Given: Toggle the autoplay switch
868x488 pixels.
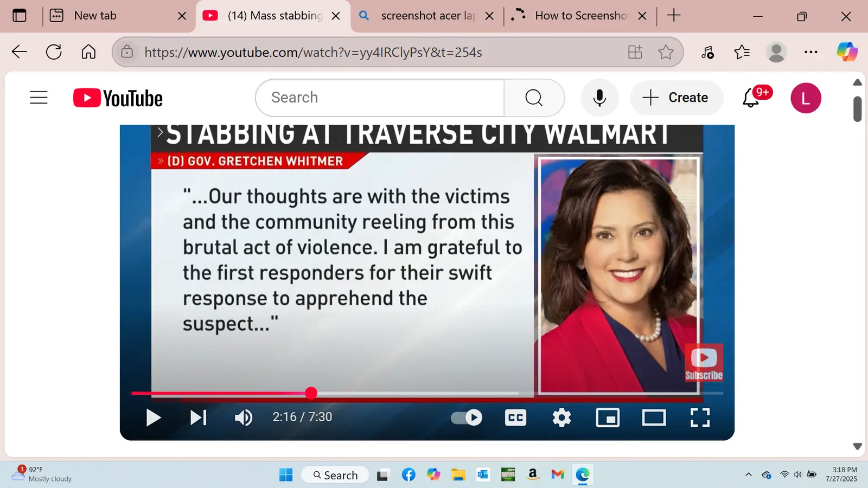Looking at the screenshot, I should tap(467, 418).
